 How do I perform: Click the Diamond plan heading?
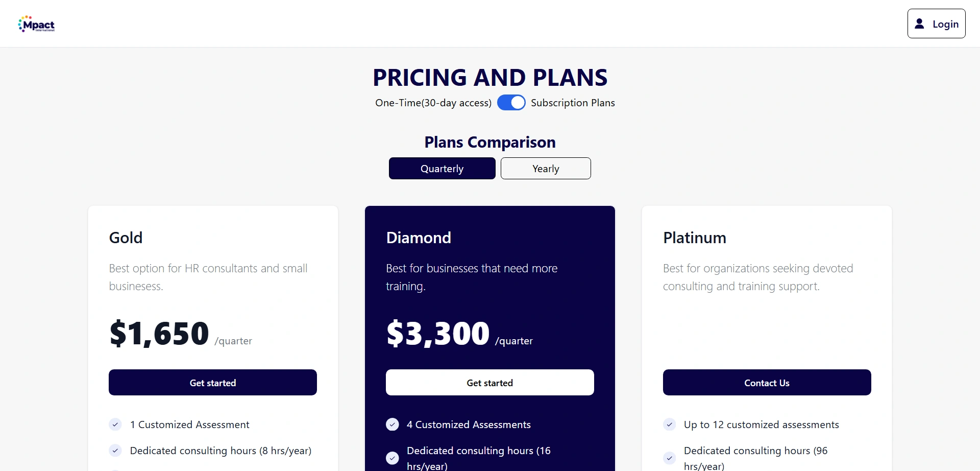coord(419,238)
